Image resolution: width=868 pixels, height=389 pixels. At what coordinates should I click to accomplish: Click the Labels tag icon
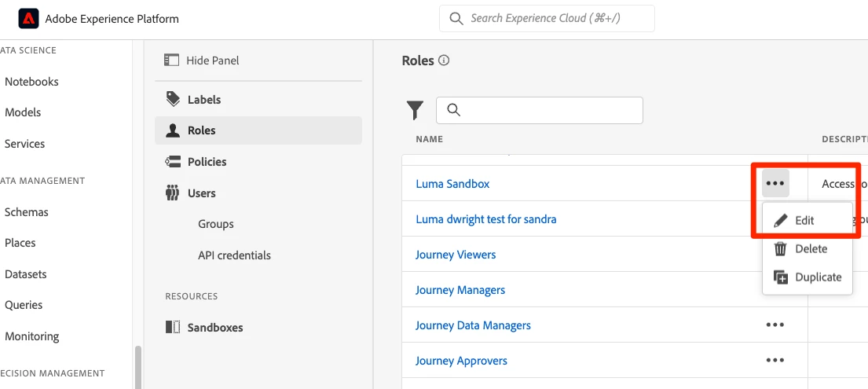[173, 100]
